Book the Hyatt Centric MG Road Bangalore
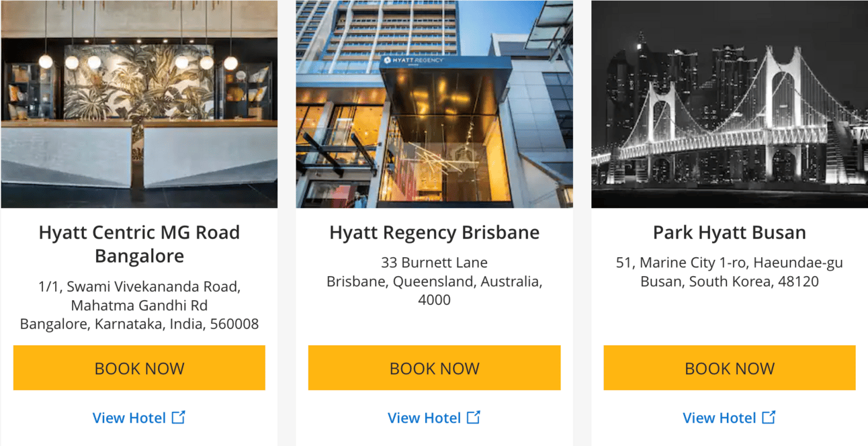The image size is (868, 446). point(139,368)
